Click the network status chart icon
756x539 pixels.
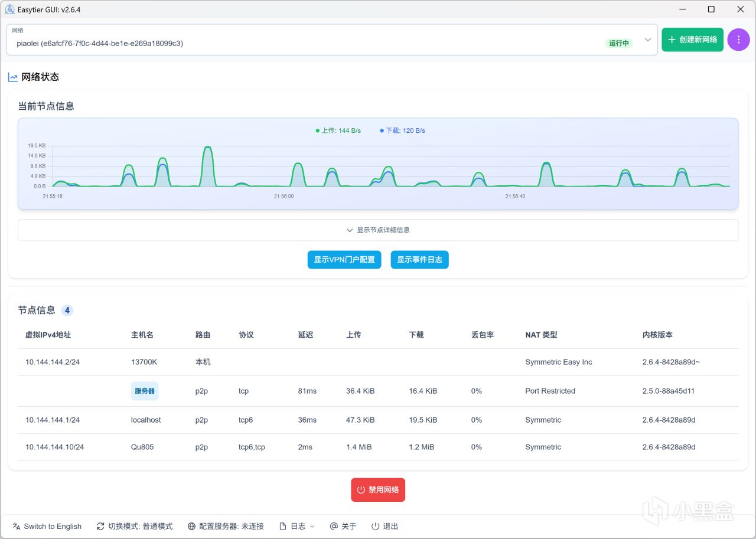[13, 77]
